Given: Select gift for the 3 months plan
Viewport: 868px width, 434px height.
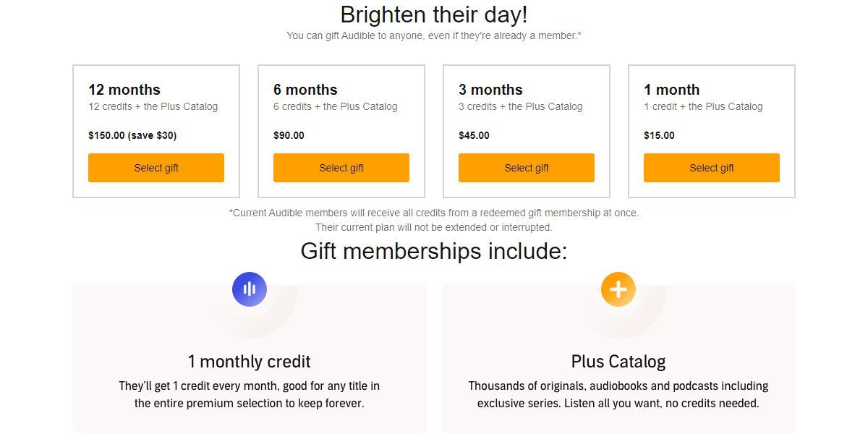Looking at the screenshot, I should (526, 168).
